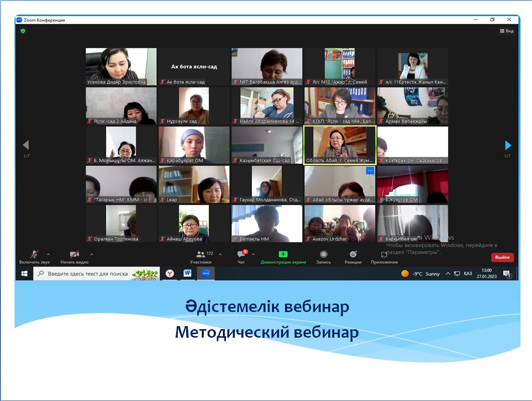The image size is (532, 401).
Task: Click the Zoom taskbar icon
Action: point(206,273)
